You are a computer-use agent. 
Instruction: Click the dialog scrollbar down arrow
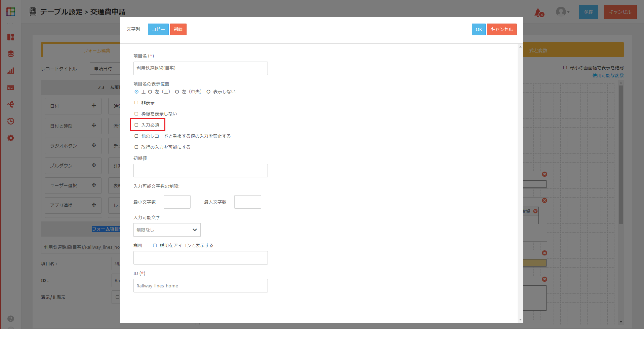[520, 320]
